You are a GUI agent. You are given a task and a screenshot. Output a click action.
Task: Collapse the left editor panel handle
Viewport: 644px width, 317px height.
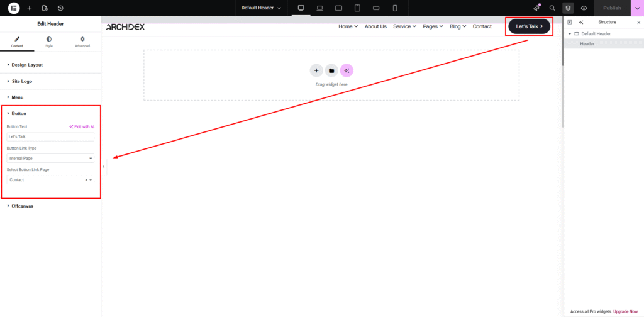pyautogui.click(x=103, y=167)
